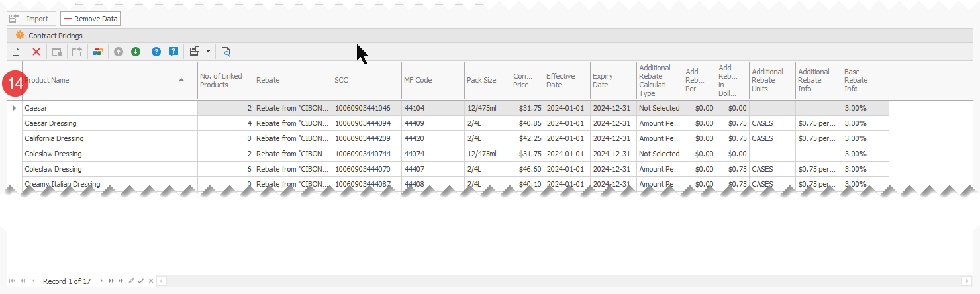Viewport: 980px width, 294px height.
Task: Click SCC cell 10060903441046
Action: tap(367, 107)
